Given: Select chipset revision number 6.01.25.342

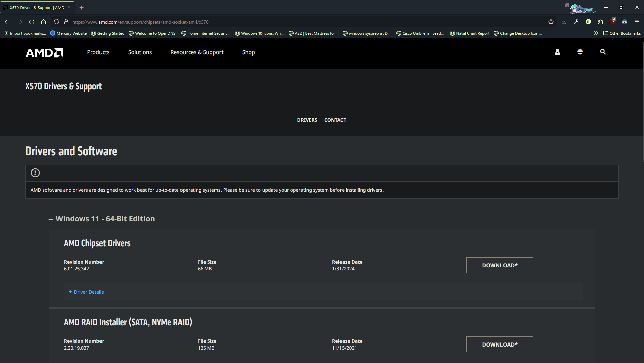Looking at the screenshot, I should click(x=76, y=269).
